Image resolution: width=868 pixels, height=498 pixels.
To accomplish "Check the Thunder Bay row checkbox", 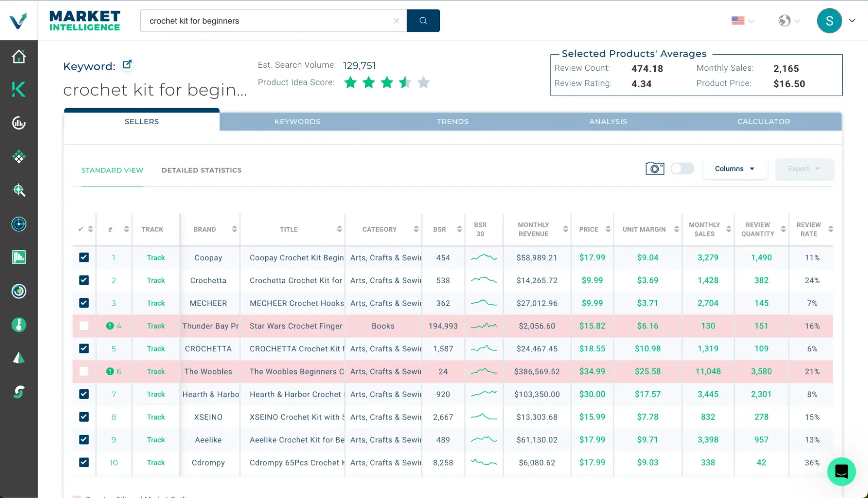I will (84, 326).
